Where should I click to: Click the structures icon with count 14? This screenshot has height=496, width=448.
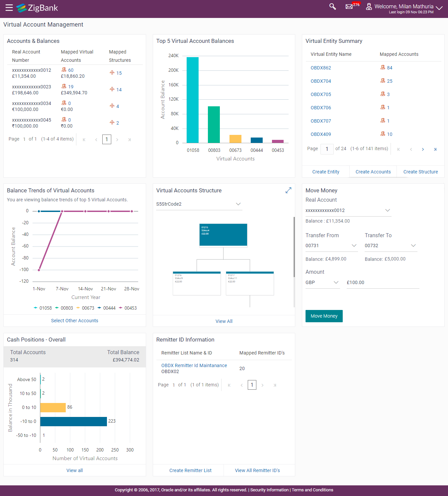pos(112,89)
